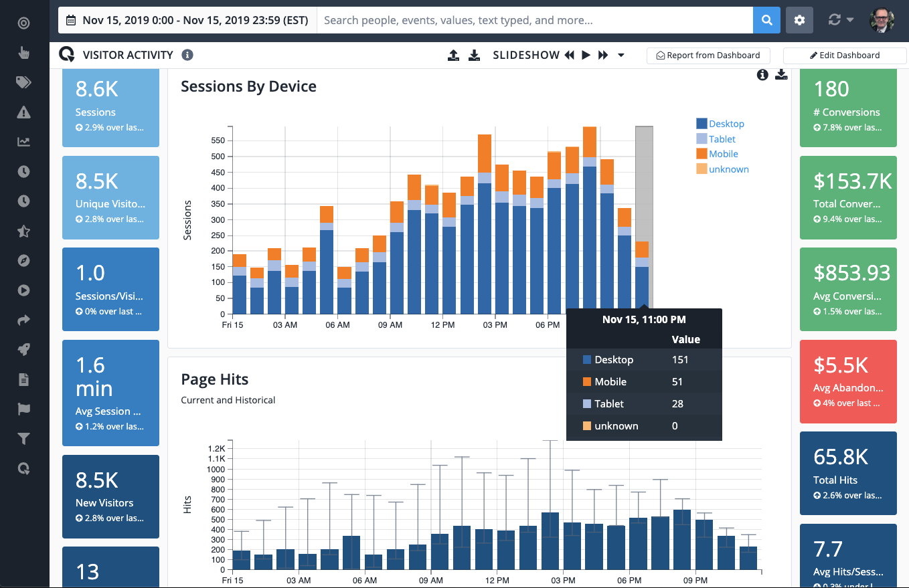The image size is (909, 588).
Task: Download the Sessions By Device chart
Action: click(x=781, y=75)
